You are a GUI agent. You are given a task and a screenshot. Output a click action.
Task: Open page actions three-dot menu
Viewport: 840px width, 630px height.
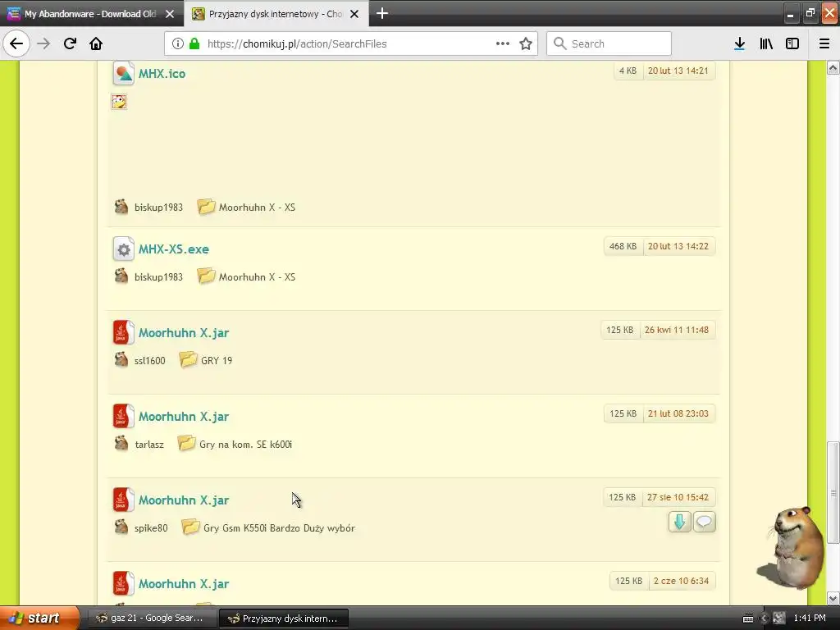[503, 43]
